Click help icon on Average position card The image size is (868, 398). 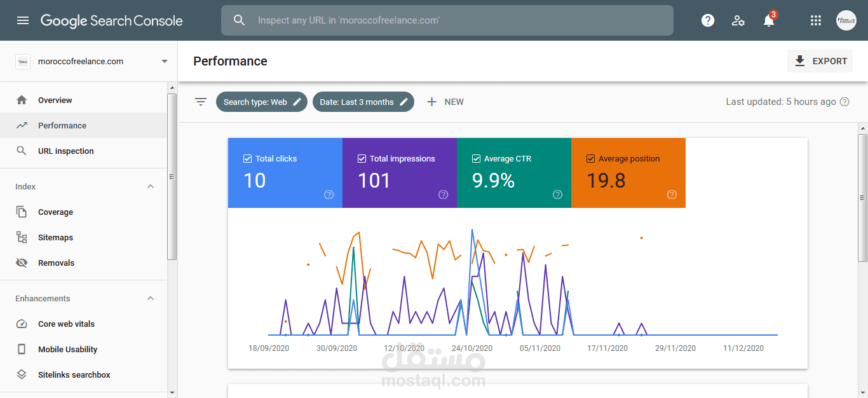672,195
